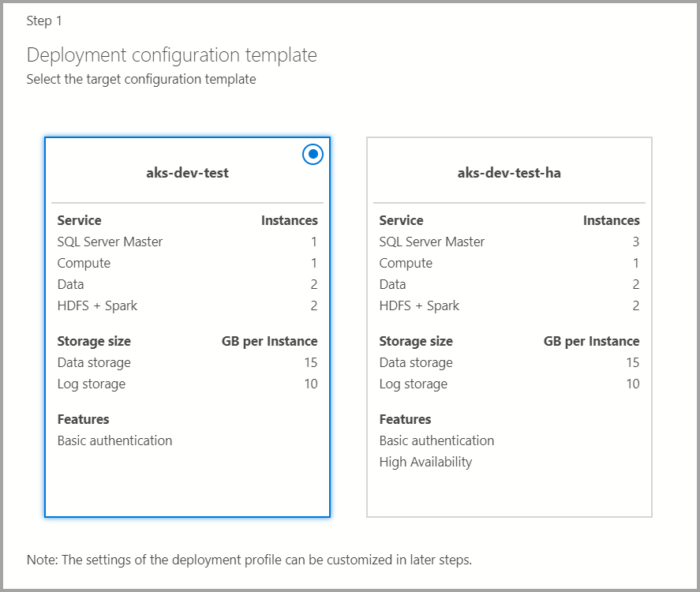This screenshot has height=592, width=700.
Task: Click the Deployment configuration template heading
Action: (171, 54)
